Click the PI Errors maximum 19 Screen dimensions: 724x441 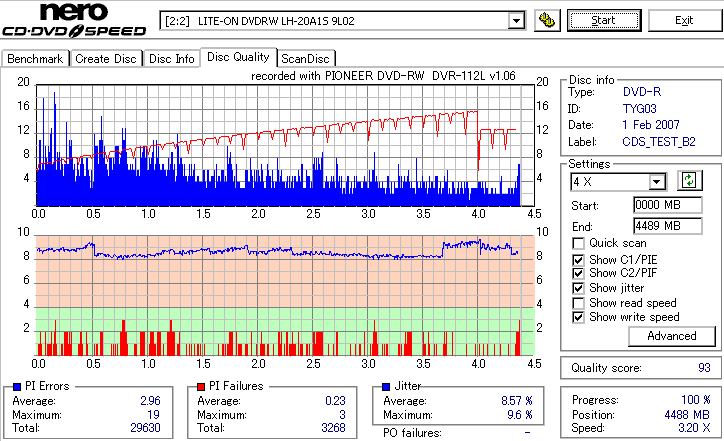(x=154, y=415)
